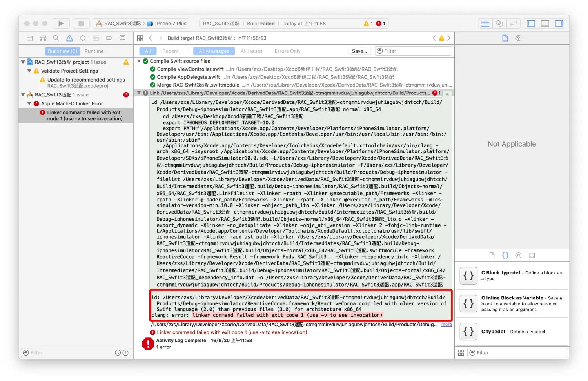Collapse Apple Mach-O Linker Error group
Image resolution: width=588 pixels, height=381 pixels.
[29, 103]
